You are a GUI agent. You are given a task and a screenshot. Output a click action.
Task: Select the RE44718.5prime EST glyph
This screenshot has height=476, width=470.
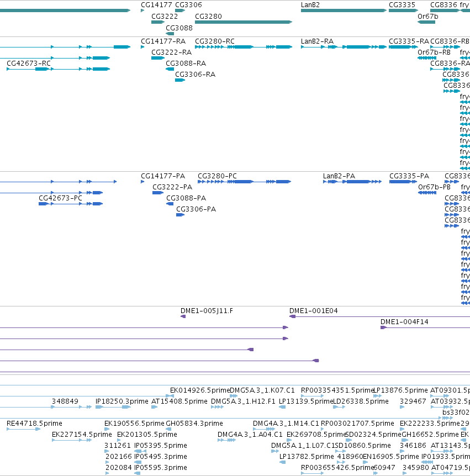(x=23, y=429)
